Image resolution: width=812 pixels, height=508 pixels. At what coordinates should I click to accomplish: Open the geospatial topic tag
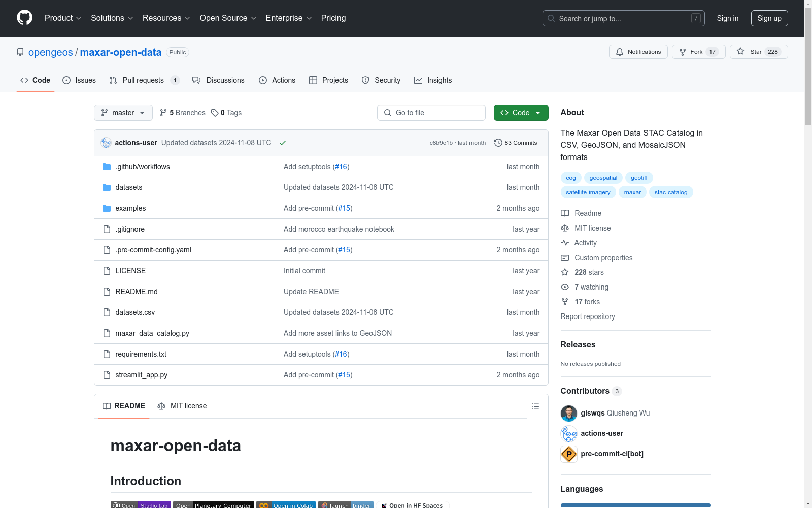point(603,178)
